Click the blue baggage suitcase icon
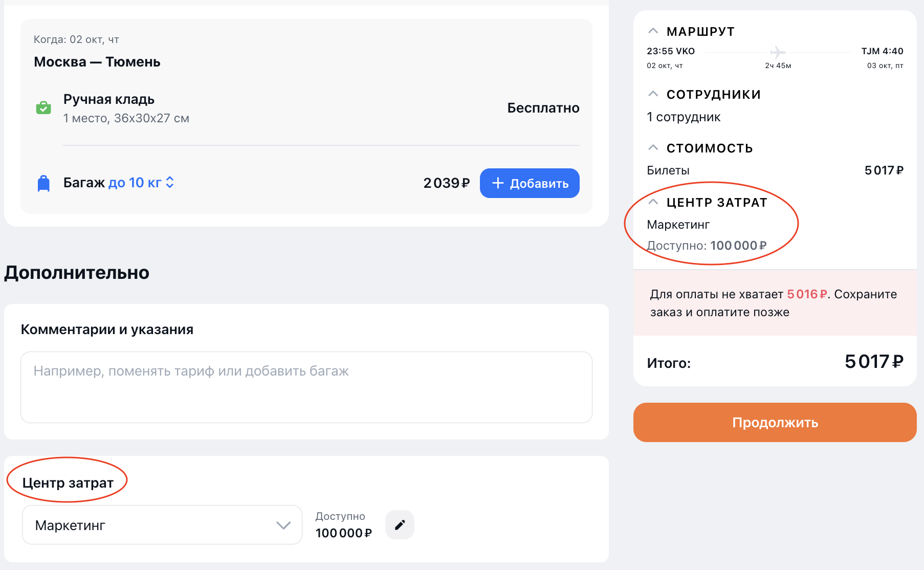 [x=44, y=183]
